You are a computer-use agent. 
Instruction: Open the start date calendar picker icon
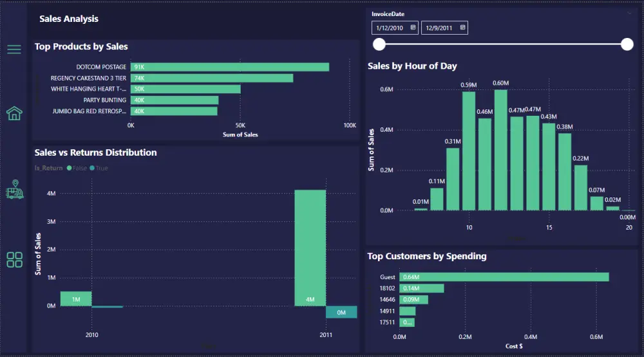pyautogui.click(x=413, y=28)
